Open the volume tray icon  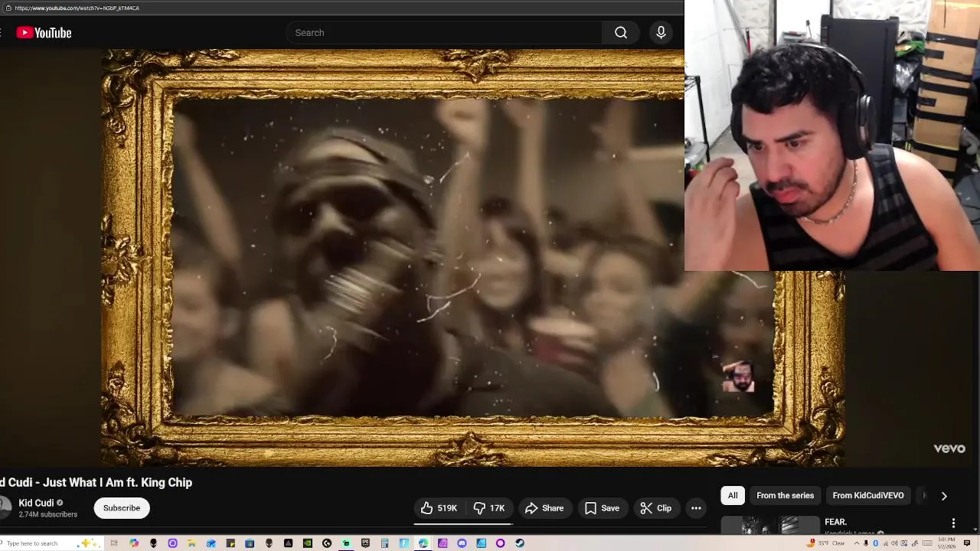pos(894,543)
